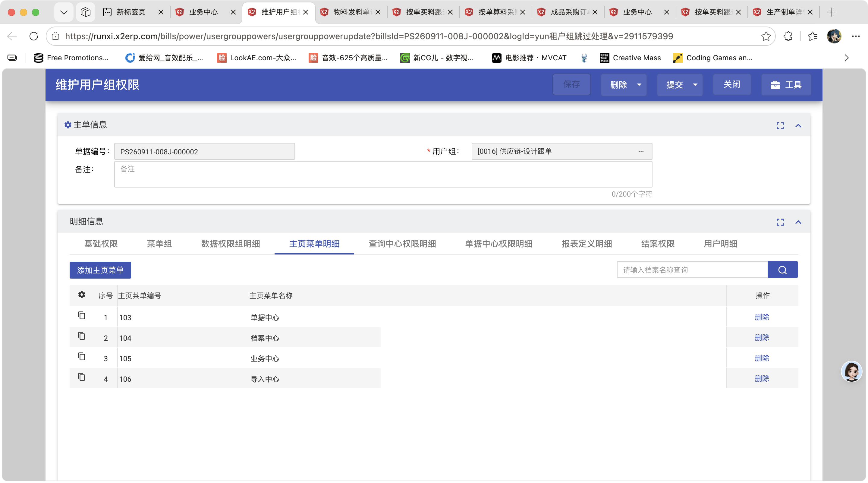Viewport: 868px width, 483px height.
Task: Delete the 业务中心 row
Action: click(x=762, y=358)
